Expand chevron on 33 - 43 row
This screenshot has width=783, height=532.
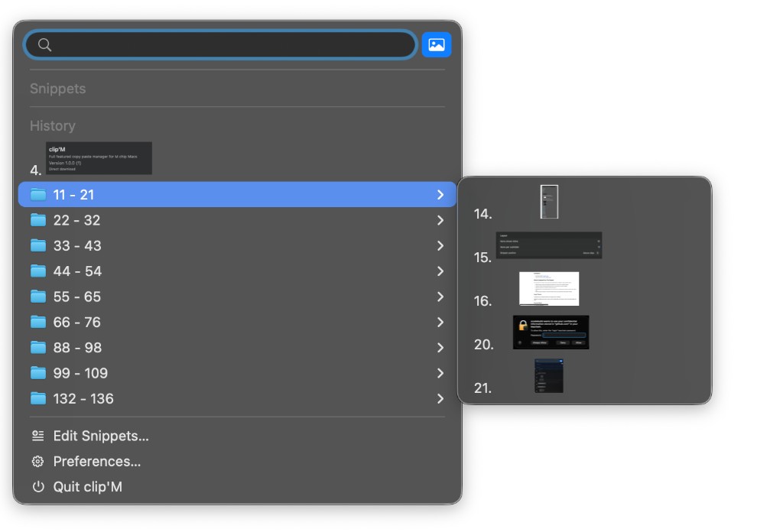pyautogui.click(x=440, y=245)
